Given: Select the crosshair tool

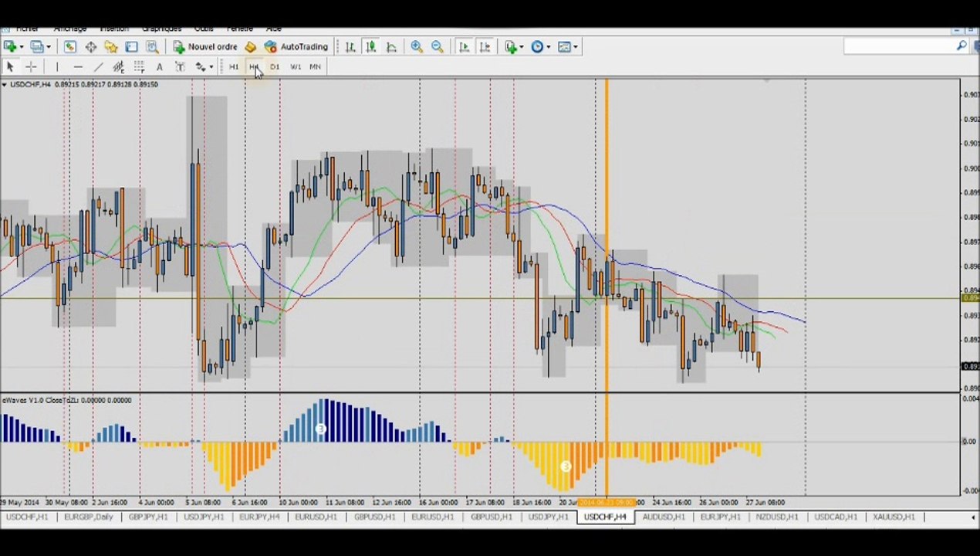Looking at the screenshot, I should pos(30,67).
